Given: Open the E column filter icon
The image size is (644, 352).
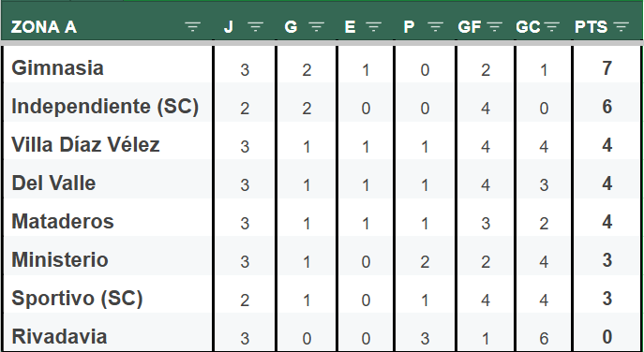Looking at the screenshot, I should click(373, 27).
